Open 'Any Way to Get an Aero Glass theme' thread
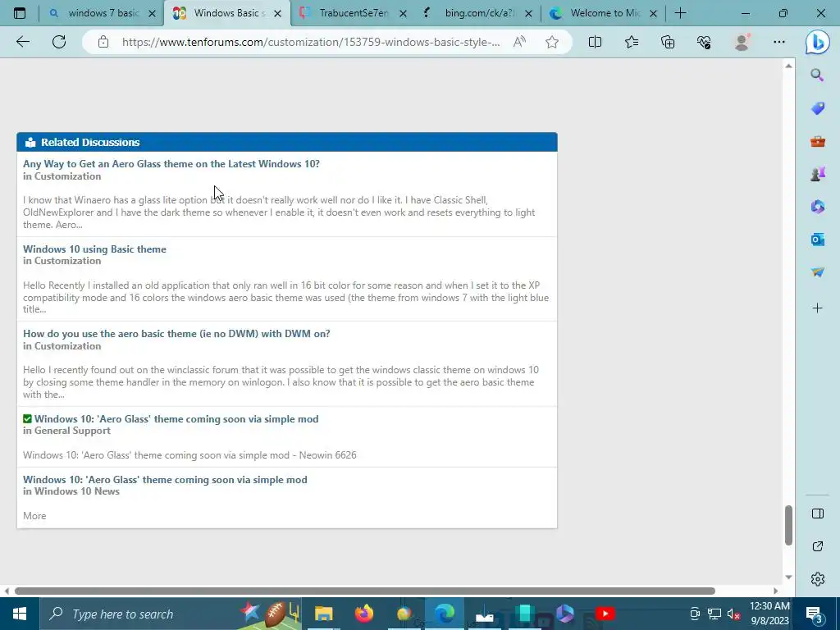This screenshot has height=630, width=840. point(171,164)
